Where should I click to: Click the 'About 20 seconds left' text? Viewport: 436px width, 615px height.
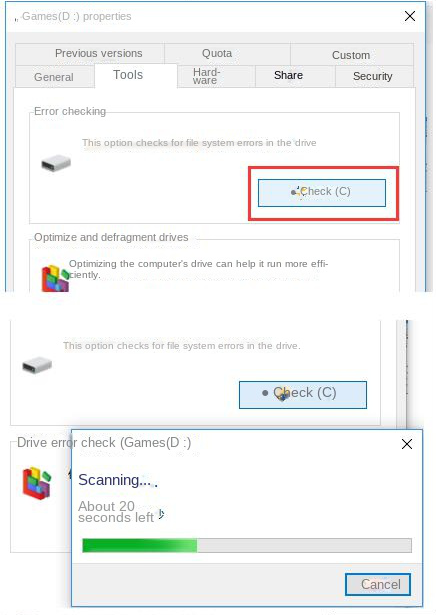117,512
